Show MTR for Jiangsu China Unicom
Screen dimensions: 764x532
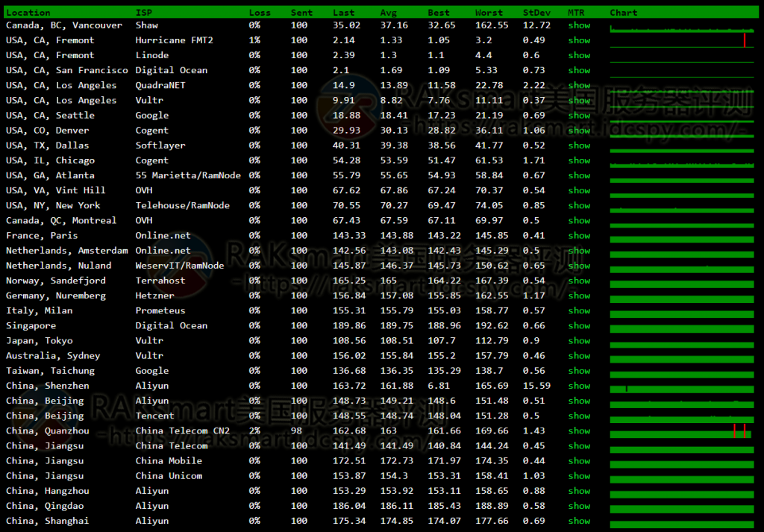[579, 476]
